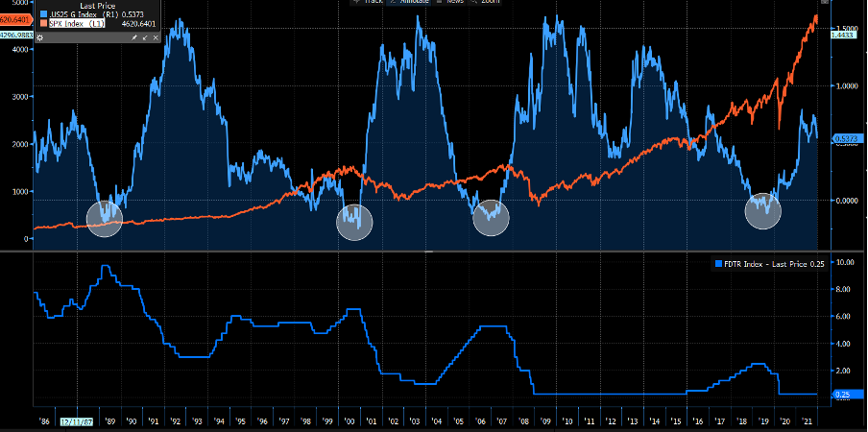The width and height of the screenshot is (868, 432).
Task: Select the .US25 G Index (R1) legend entry
Action: coord(84,13)
